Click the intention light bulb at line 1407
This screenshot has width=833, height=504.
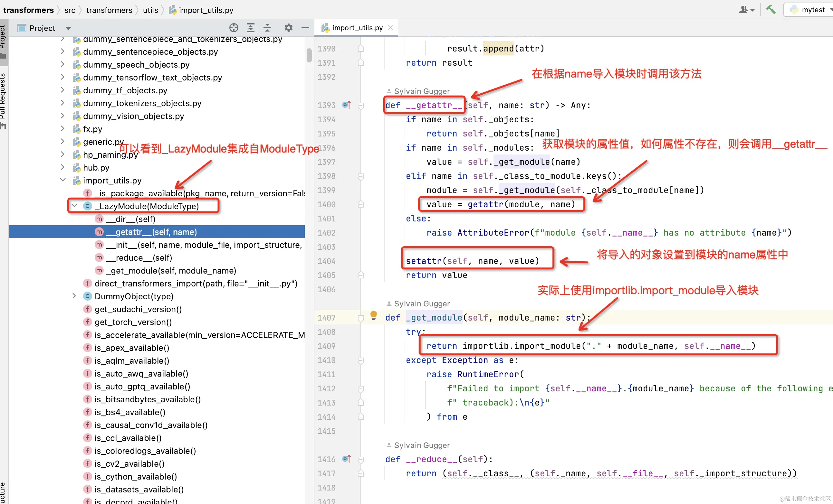(373, 315)
